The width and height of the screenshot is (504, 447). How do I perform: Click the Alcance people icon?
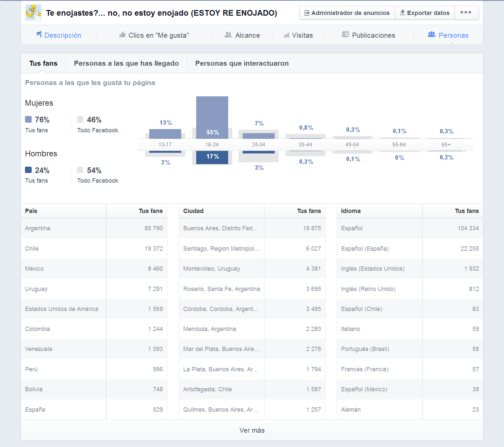228,35
